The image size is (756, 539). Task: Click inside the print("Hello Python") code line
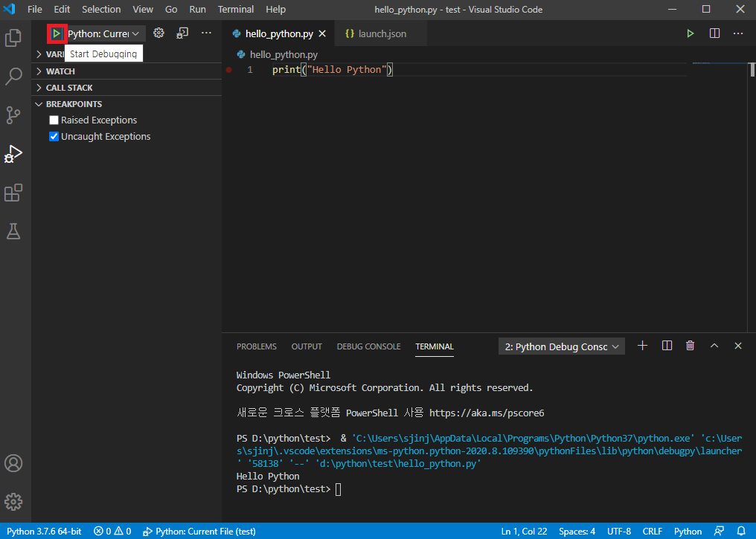pyautogui.click(x=333, y=70)
